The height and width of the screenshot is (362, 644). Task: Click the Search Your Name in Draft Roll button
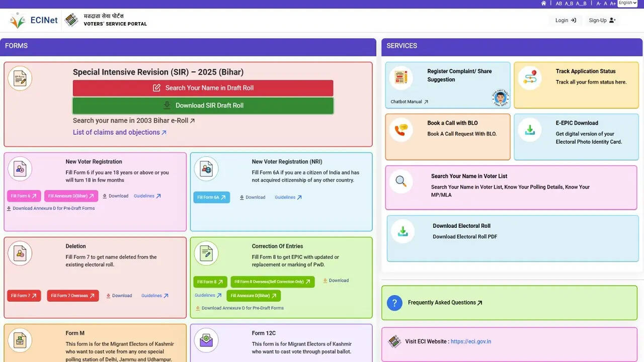click(203, 88)
